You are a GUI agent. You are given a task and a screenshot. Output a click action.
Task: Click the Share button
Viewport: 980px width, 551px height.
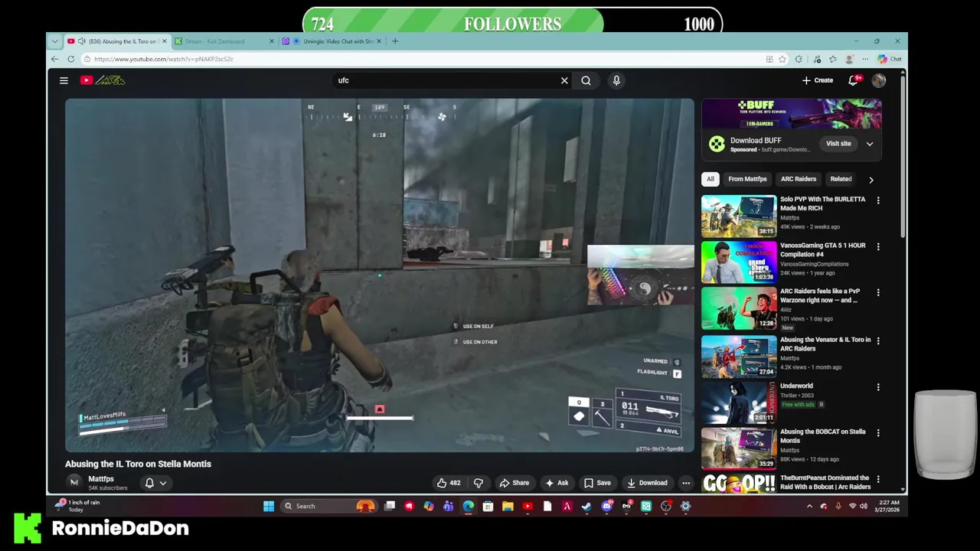(x=514, y=483)
